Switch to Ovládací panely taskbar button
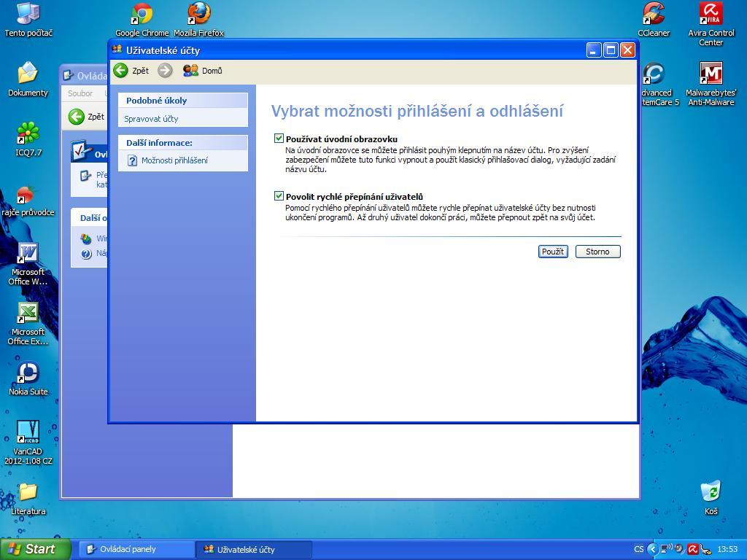 (136, 549)
